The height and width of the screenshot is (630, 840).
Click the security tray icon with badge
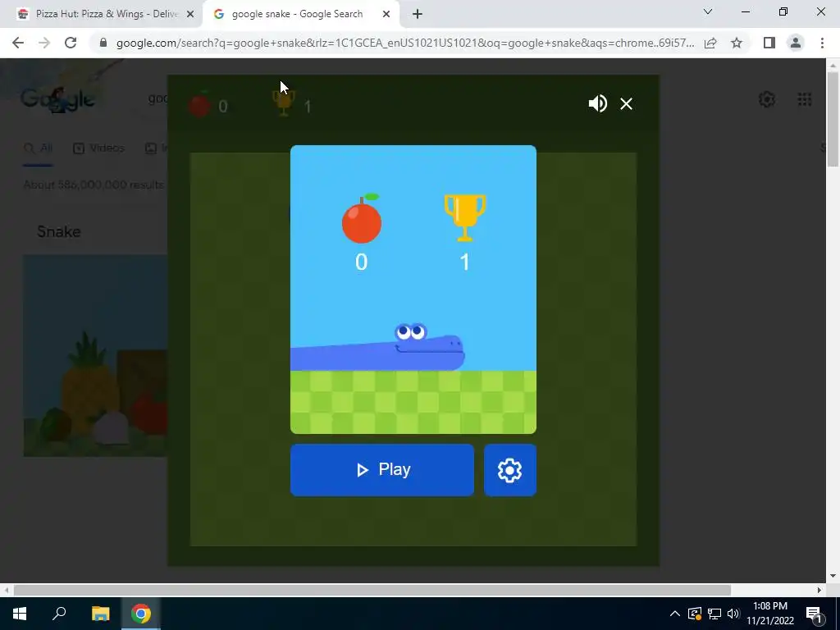click(x=695, y=614)
